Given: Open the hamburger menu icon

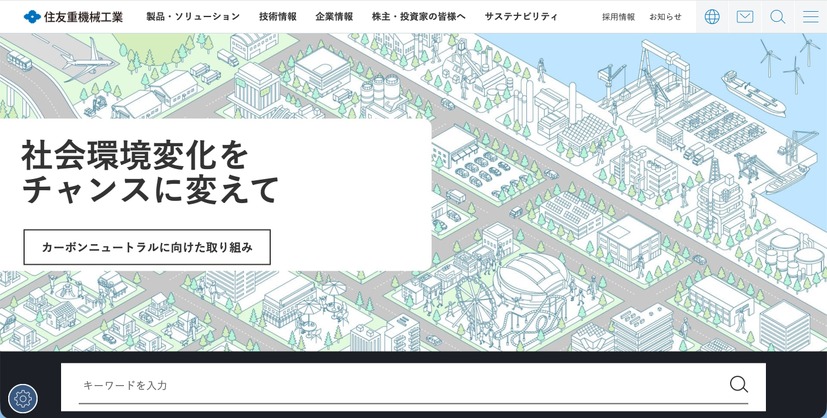Looking at the screenshot, I should click(x=811, y=17).
